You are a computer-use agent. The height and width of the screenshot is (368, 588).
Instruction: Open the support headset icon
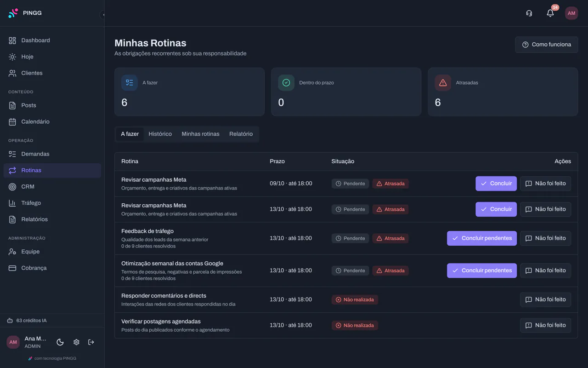pos(529,13)
